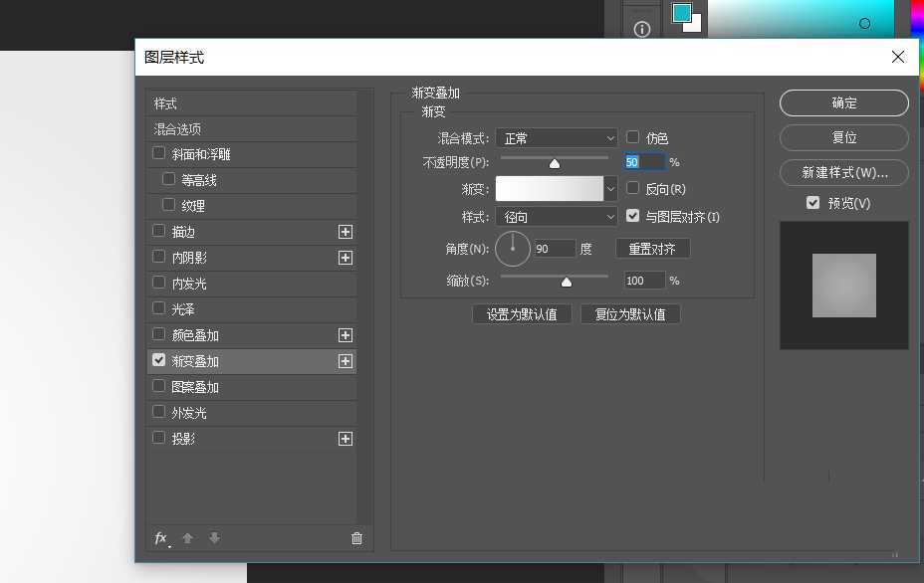Viewport: 924px width, 583px height.
Task: Click the move effect up arrow
Action: pyautogui.click(x=187, y=538)
